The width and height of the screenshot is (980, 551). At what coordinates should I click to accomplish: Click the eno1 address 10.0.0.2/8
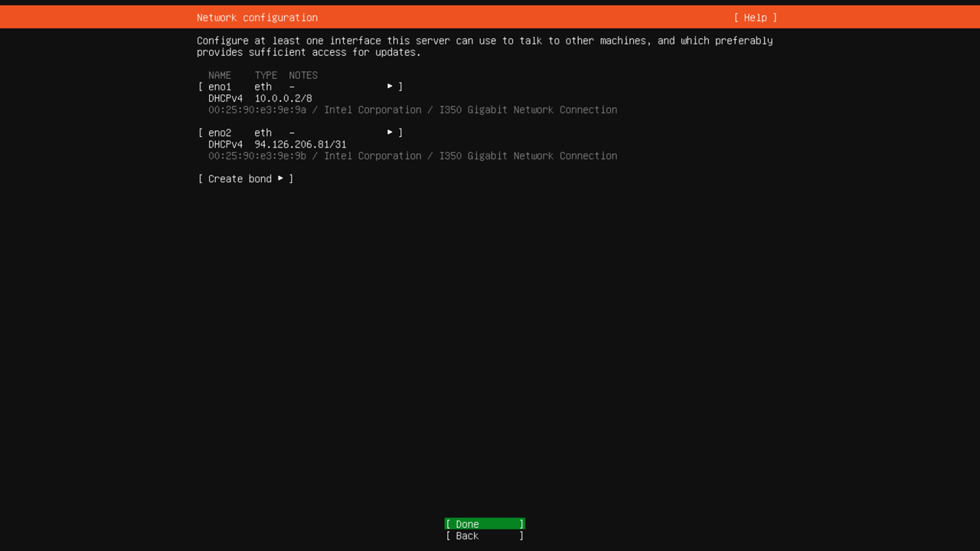click(x=283, y=99)
